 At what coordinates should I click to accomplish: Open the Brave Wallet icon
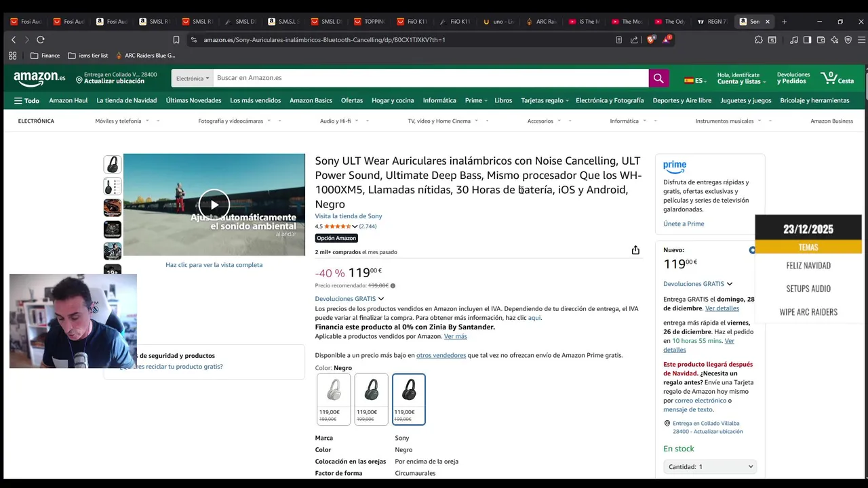click(821, 40)
